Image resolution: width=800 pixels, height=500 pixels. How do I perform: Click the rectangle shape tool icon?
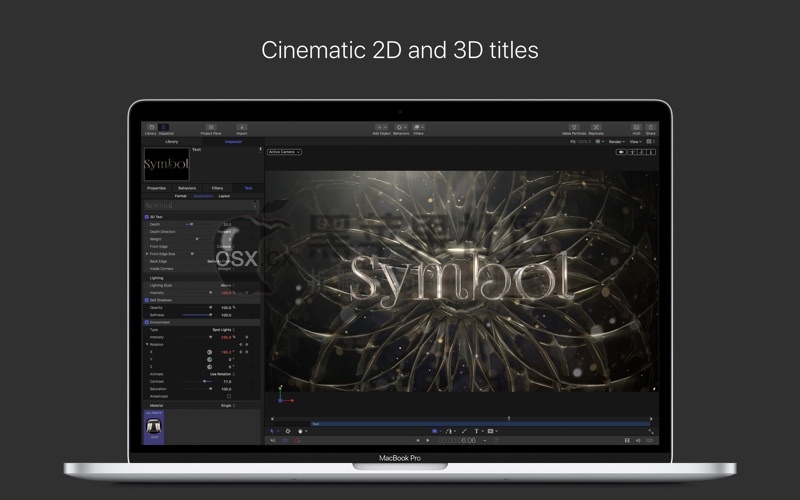(x=435, y=431)
